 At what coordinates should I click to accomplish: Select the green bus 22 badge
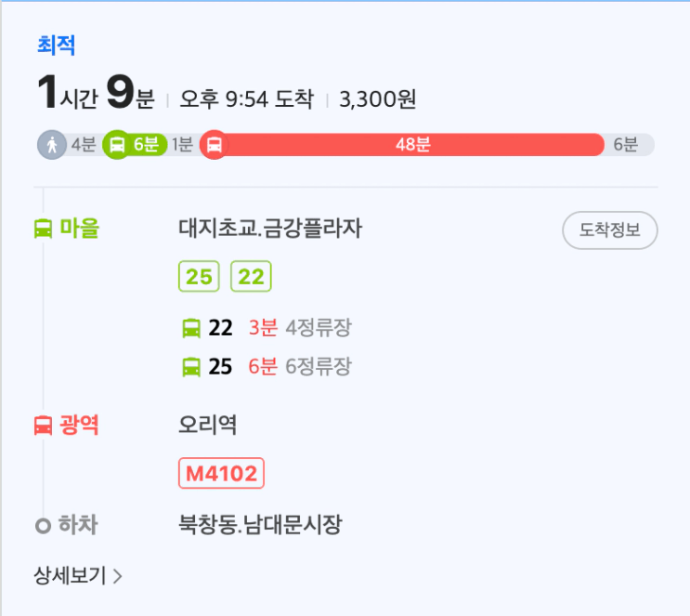coord(251,277)
